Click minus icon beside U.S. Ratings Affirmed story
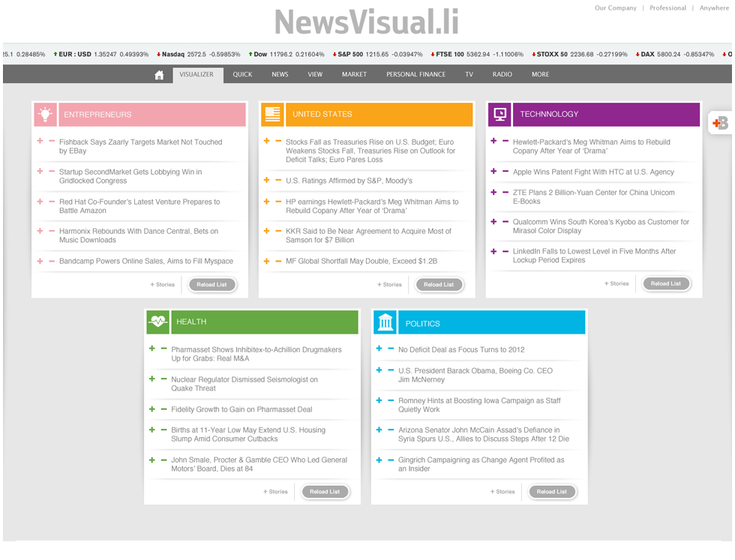Viewport: 735px width, 560px height. point(278,180)
